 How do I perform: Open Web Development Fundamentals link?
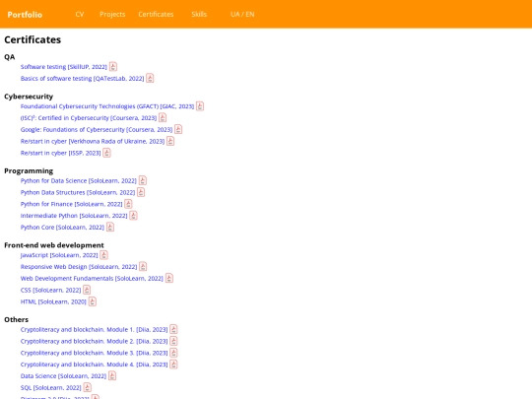[x=92, y=278]
